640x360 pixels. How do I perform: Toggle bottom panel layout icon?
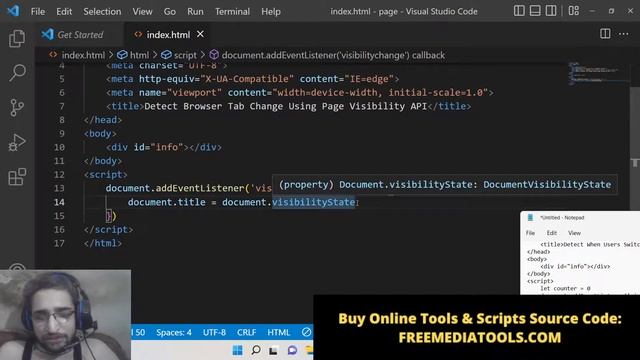point(535,11)
